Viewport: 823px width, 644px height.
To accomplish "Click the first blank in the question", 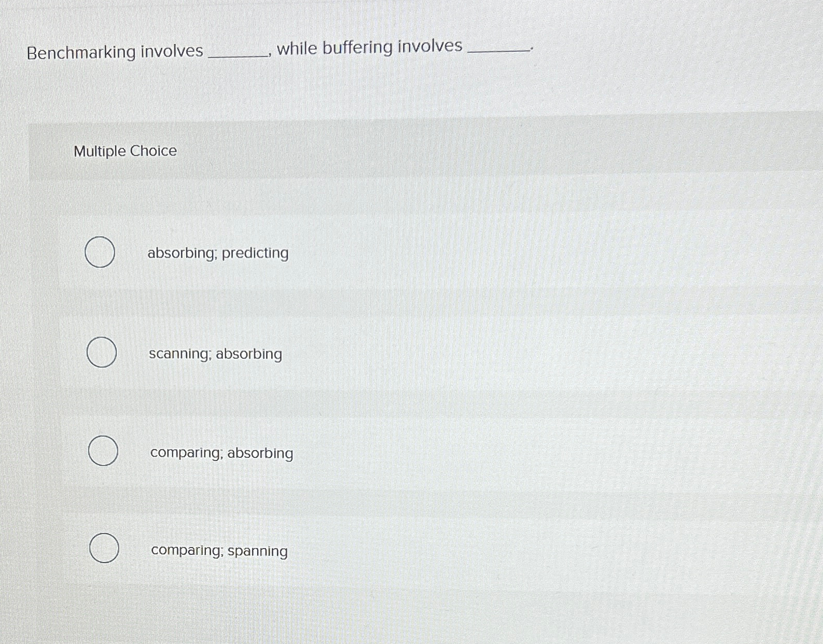I will pos(239,52).
